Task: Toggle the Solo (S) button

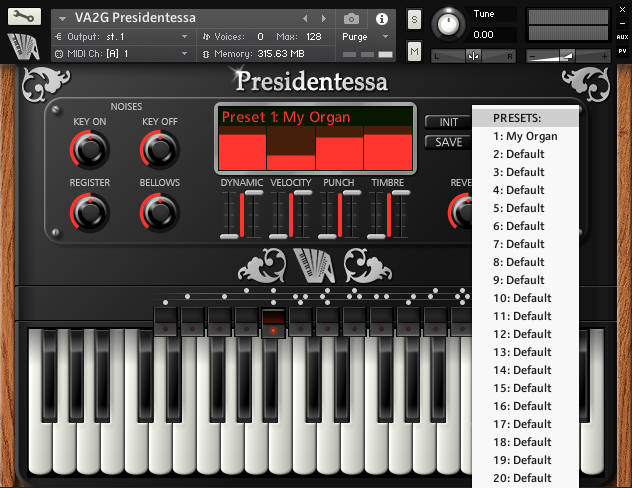Action: coord(414,21)
